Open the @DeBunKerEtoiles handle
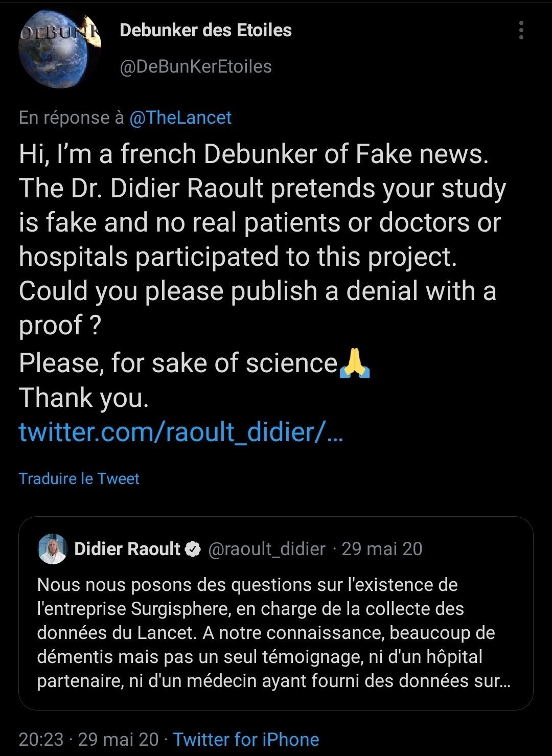Viewport: 552px width, 756px height. [x=196, y=66]
